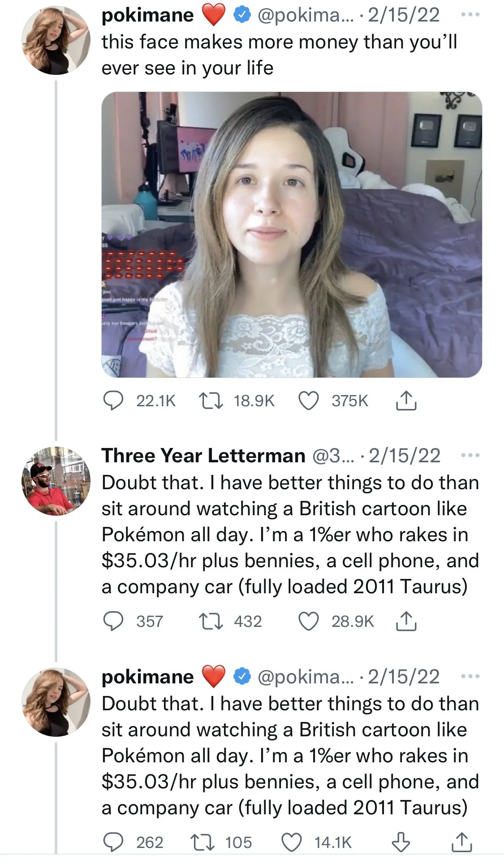Open Three Year Letterman's profile name link

coord(203,456)
